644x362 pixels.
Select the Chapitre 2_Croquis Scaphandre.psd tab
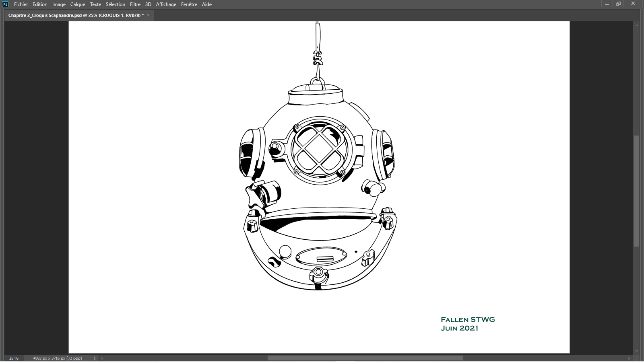tap(76, 15)
